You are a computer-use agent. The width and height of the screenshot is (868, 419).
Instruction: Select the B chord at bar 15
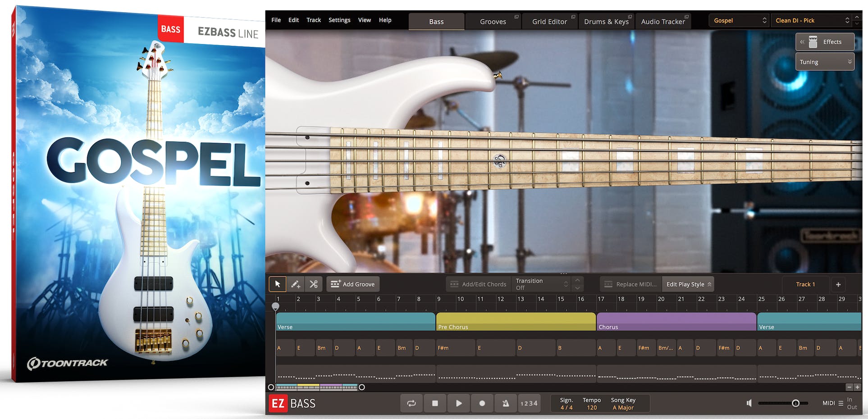click(576, 348)
